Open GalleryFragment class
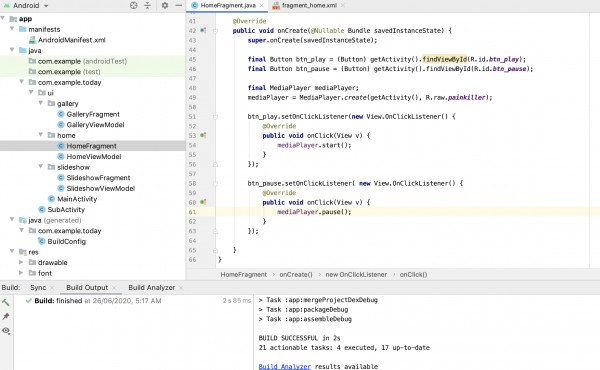The height and width of the screenshot is (370, 600). [x=93, y=114]
